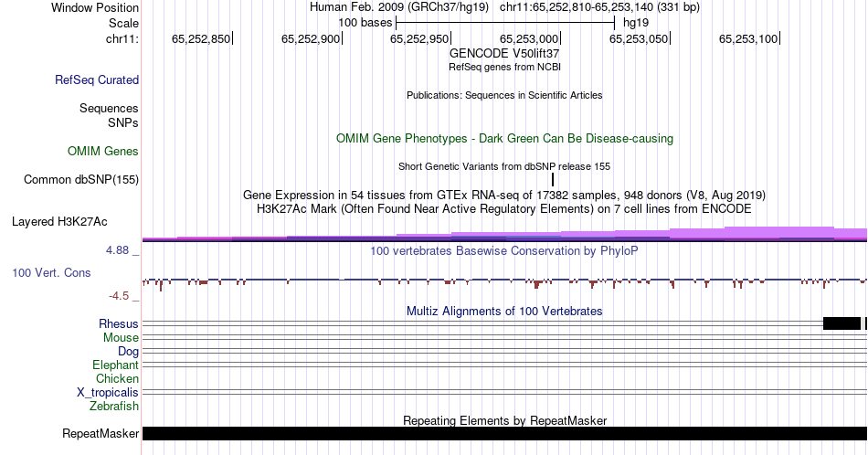Click the Short Genetic Variants dbSNP title
Image resolution: width=868 pixels, height=455 pixels.
[504, 166]
